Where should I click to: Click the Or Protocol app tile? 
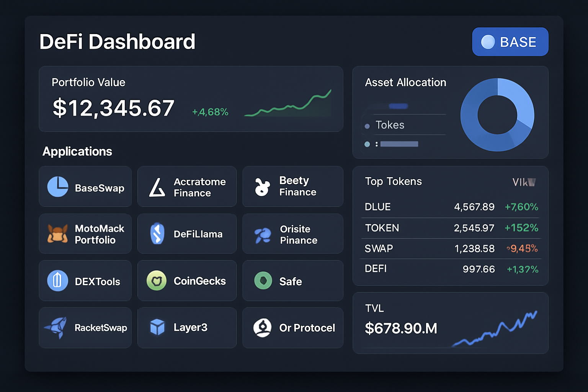293,328
